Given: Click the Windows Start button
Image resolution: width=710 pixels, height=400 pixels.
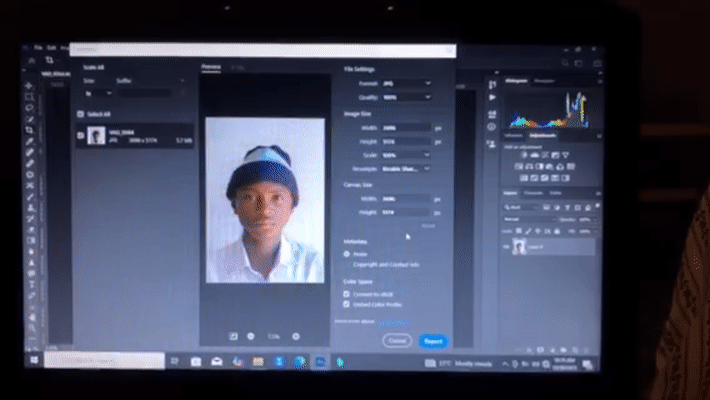Looking at the screenshot, I should coord(34,361).
